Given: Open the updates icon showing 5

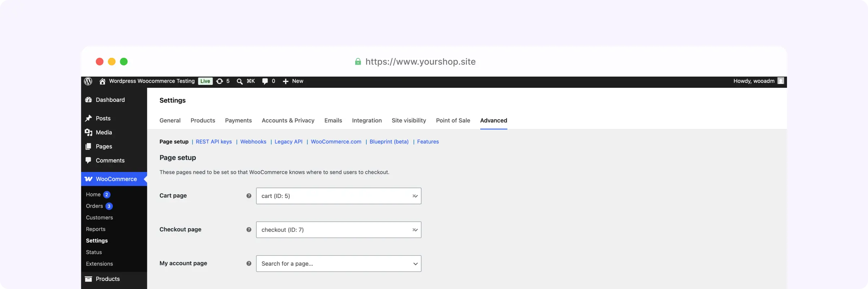Looking at the screenshot, I should click(220, 81).
